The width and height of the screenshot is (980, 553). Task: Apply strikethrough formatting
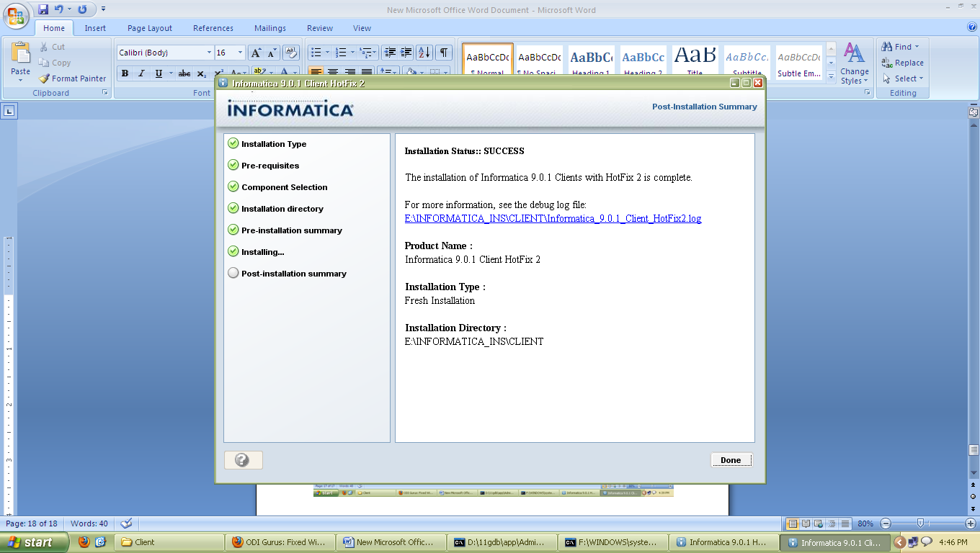(x=184, y=73)
